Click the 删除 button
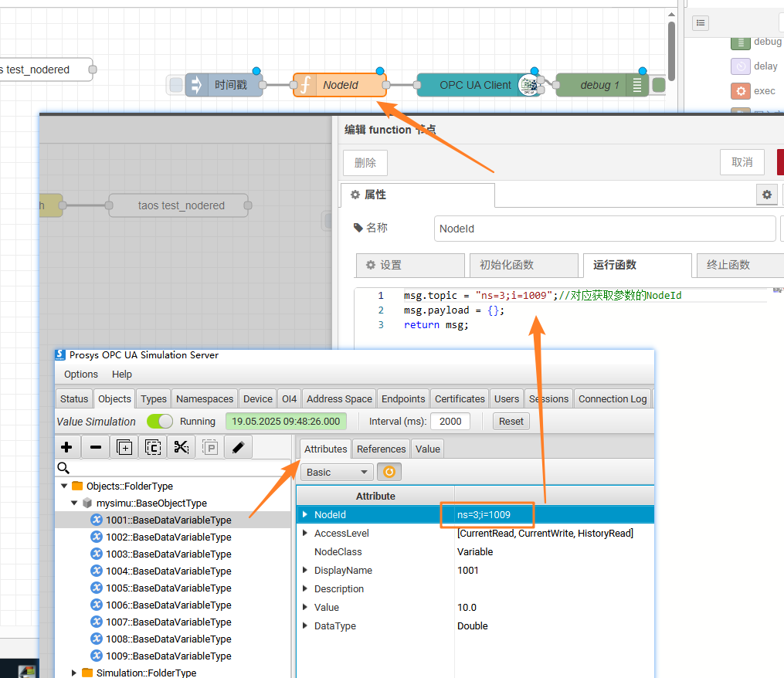Image resolution: width=784 pixels, height=678 pixels. 365,162
